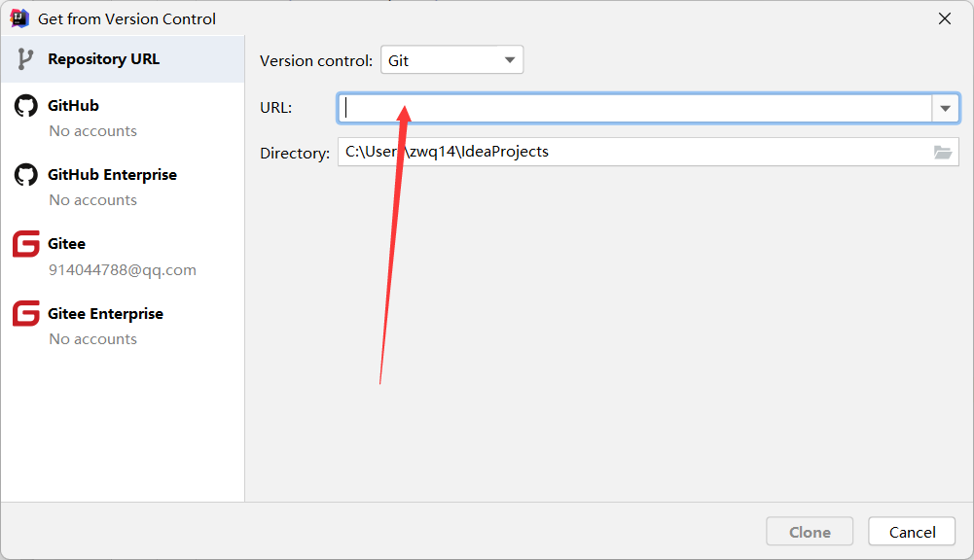Click the red Gitee logo icon
The height and width of the screenshot is (560, 974).
(x=25, y=243)
